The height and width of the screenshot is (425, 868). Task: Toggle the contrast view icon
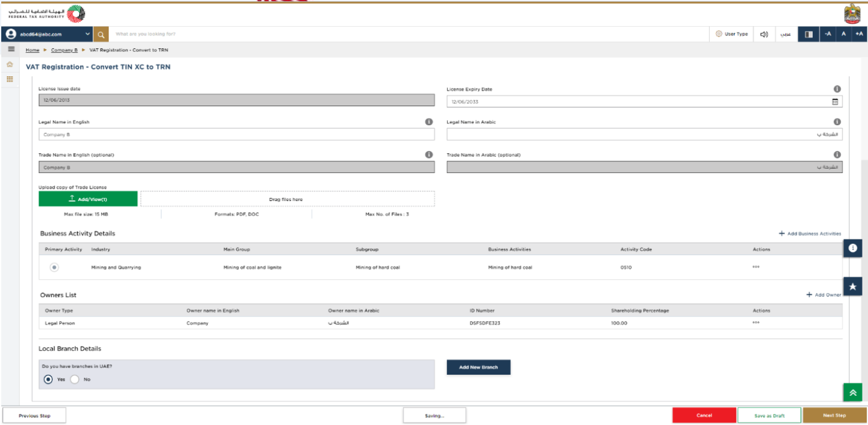pos(808,34)
